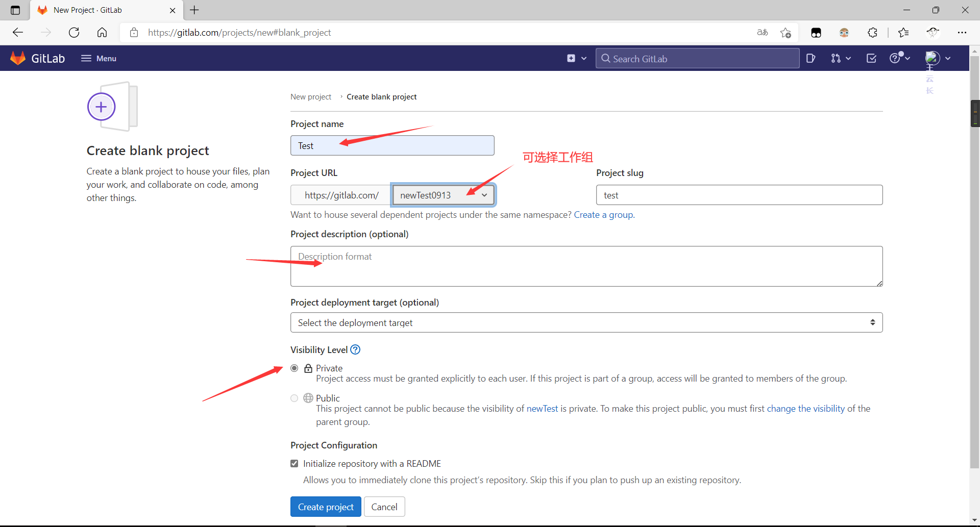980x527 pixels.
Task: Click the translate page icon
Action: coord(763,33)
